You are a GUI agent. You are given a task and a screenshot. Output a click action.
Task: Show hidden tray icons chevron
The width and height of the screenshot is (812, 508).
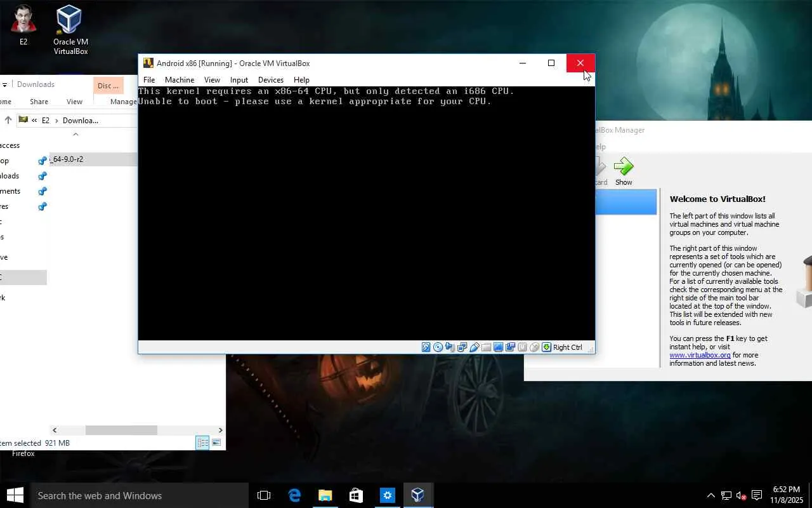[710, 495]
